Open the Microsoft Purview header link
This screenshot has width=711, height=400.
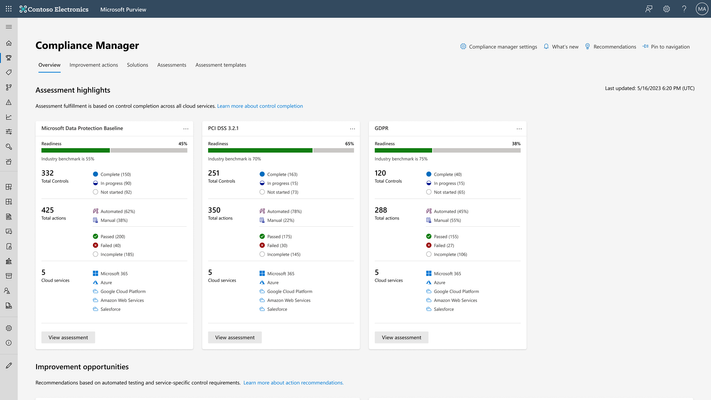click(x=123, y=10)
